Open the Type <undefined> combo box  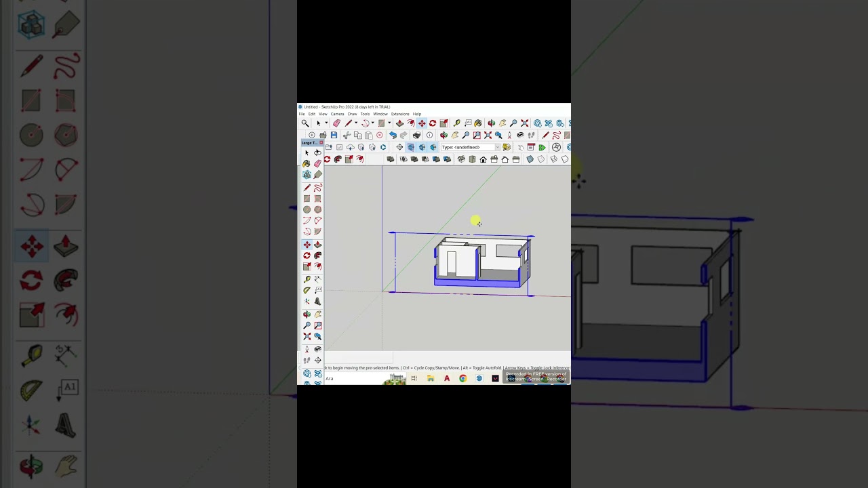coord(471,147)
